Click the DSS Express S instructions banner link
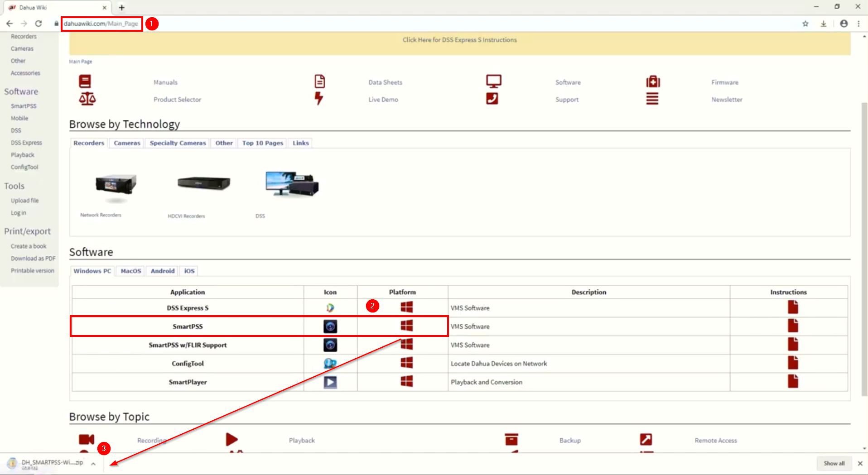This screenshot has width=868, height=475. (x=460, y=40)
